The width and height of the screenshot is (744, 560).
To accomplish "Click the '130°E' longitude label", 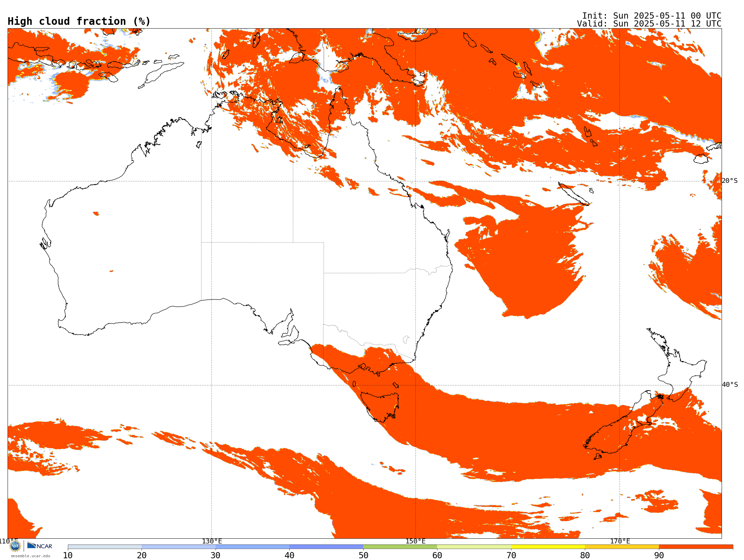I will (x=212, y=541).
